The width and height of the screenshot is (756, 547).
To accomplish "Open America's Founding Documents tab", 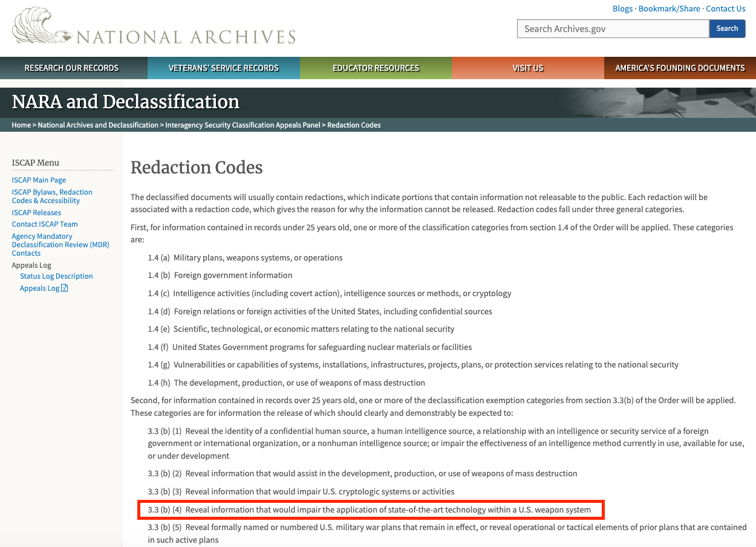I will (680, 68).
